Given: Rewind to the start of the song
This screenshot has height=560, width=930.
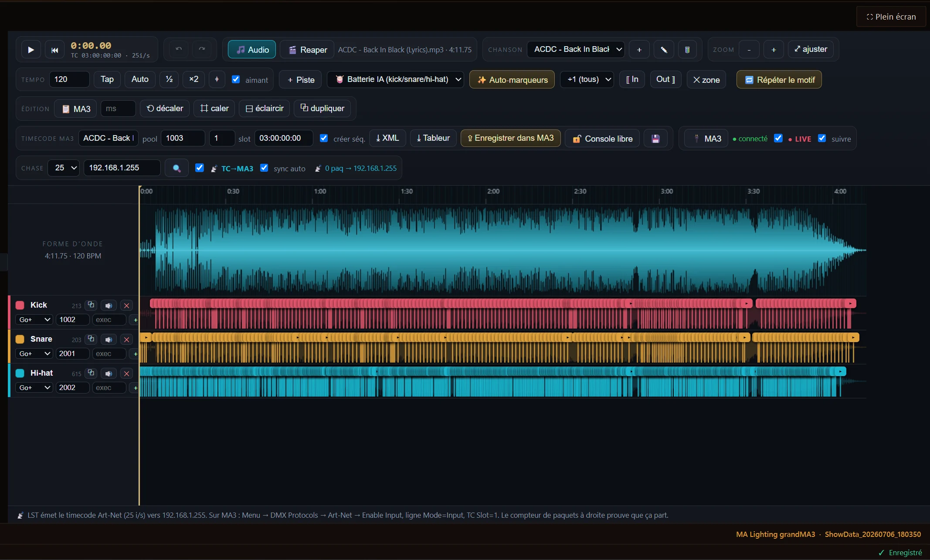Looking at the screenshot, I should 55,50.
